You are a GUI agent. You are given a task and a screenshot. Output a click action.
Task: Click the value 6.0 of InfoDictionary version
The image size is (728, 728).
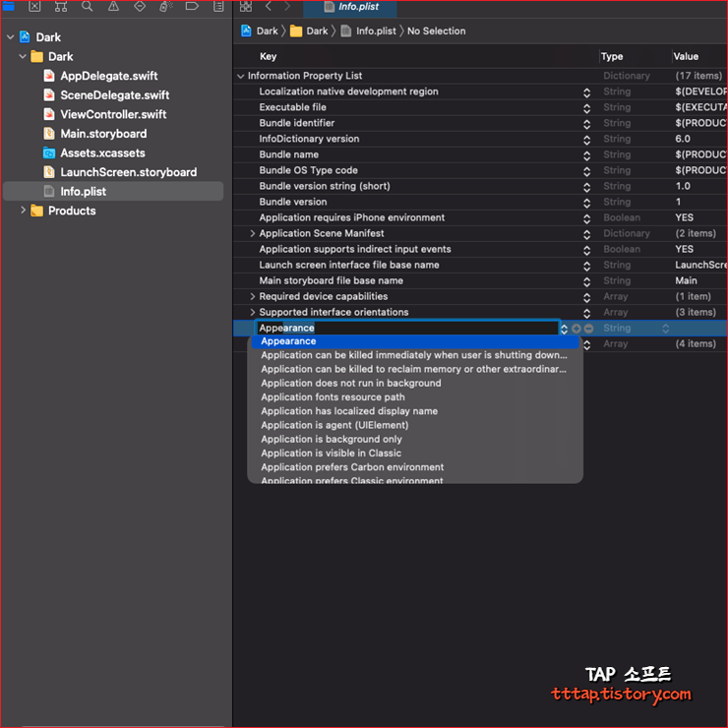[x=683, y=139]
